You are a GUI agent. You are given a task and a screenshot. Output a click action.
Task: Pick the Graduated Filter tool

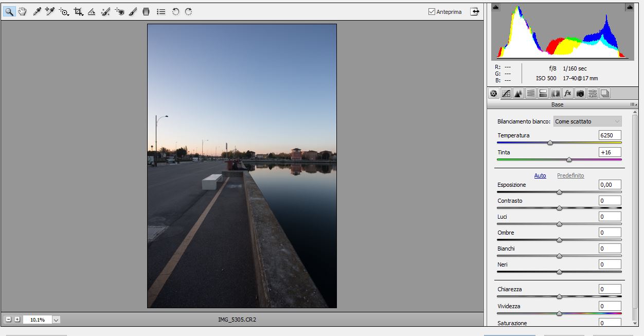click(x=146, y=11)
